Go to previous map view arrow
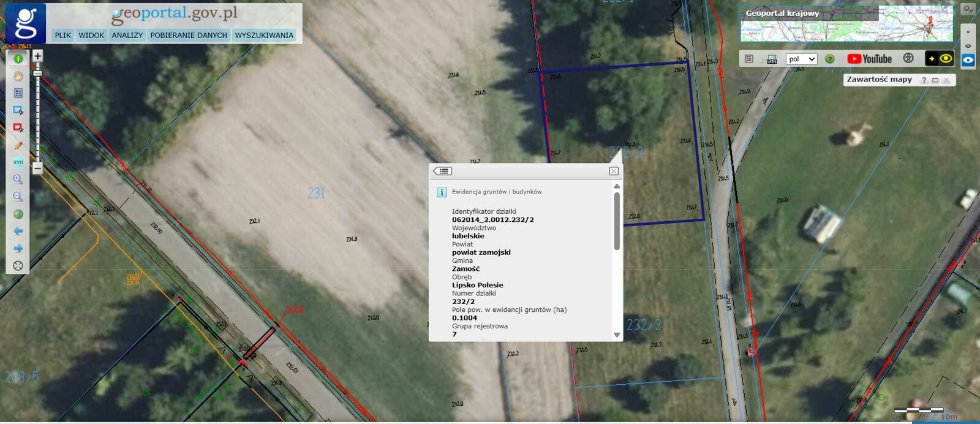This screenshot has width=980, height=424. click(x=18, y=231)
